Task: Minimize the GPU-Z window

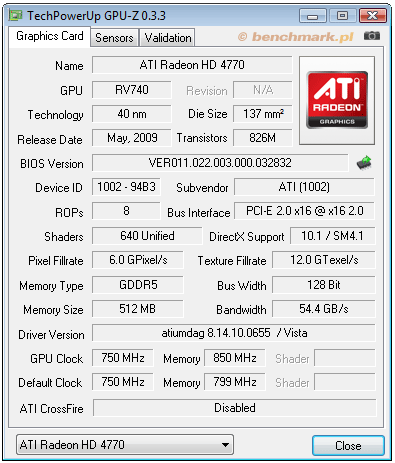Action: point(312,16)
